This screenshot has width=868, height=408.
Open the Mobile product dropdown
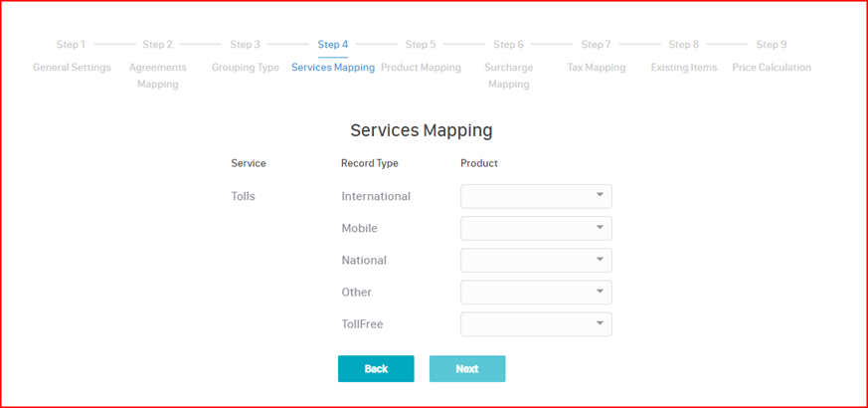click(536, 228)
